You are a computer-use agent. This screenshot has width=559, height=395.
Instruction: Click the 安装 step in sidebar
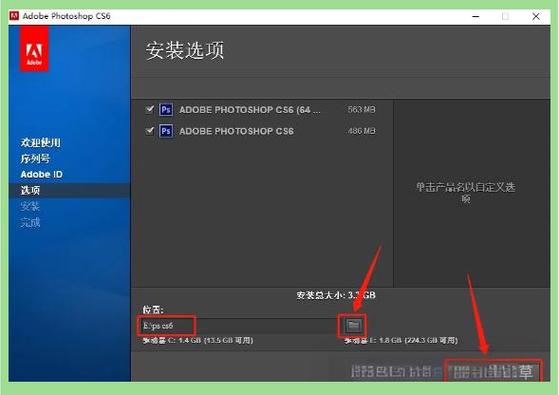30,206
